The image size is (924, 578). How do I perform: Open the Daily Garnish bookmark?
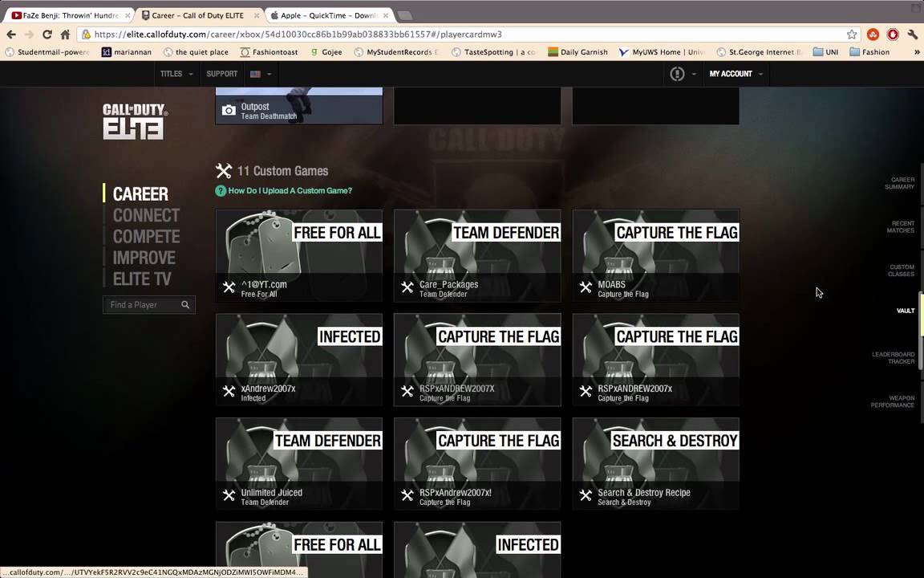[x=577, y=52]
